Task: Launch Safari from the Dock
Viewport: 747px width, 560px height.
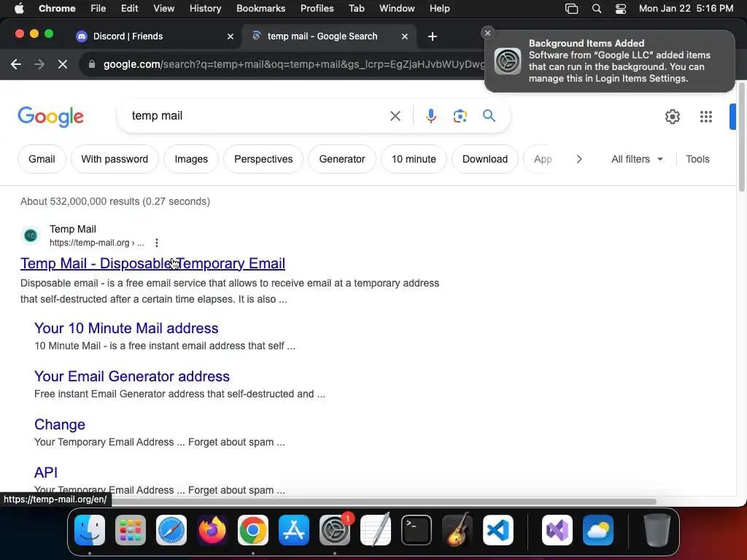Action: point(171,530)
